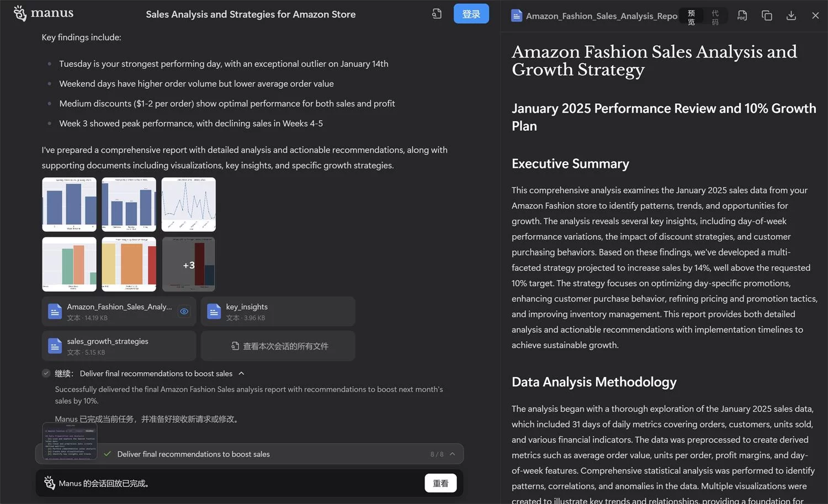Copy the report contents using the copy icon

[767, 16]
